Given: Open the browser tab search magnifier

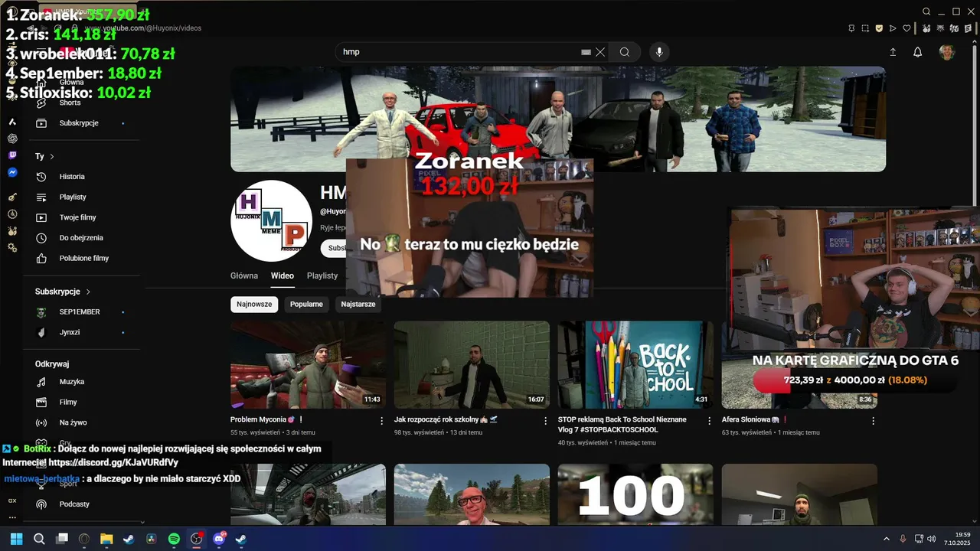Looking at the screenshot, I should (926, 11).
